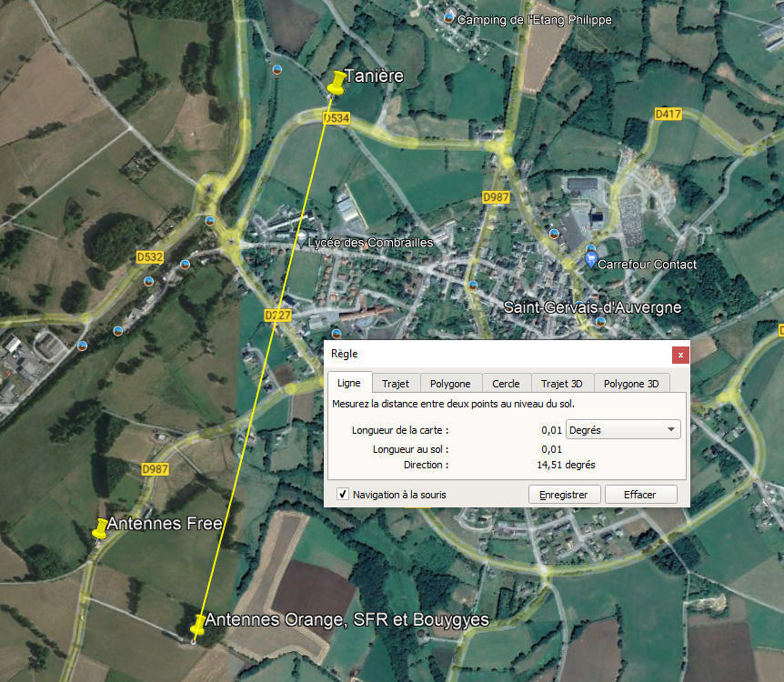Click the D227 road shield
The height and width of the screenshot is (682, 784).
(x=277, y=315)
